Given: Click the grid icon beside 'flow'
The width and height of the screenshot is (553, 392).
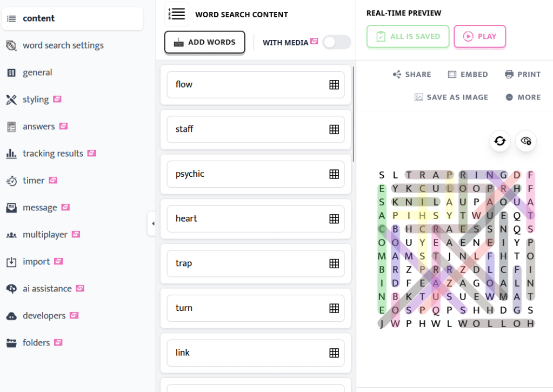Looking at the screenshot, I should [x=334, y=84].
